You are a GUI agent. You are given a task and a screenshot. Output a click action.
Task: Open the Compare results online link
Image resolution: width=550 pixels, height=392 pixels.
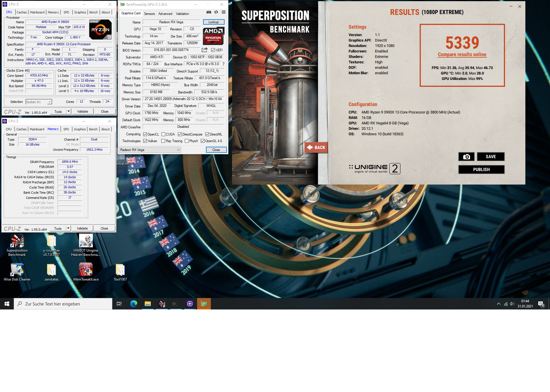462,54
